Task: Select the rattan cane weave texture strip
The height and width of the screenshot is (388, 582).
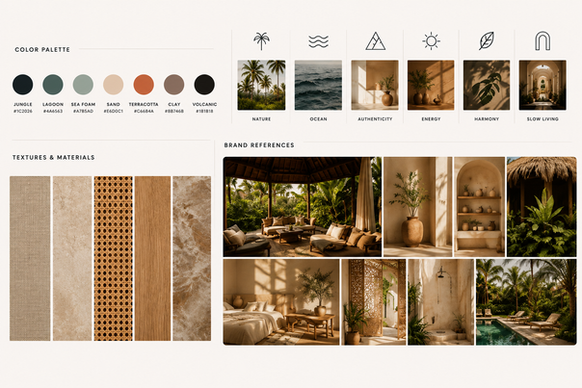Action: click(113, 258)
